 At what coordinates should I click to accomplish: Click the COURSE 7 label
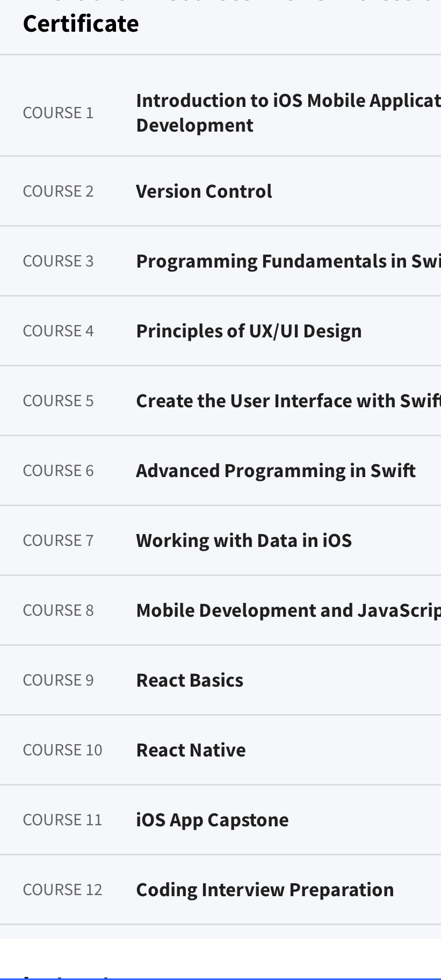[58, 541]
